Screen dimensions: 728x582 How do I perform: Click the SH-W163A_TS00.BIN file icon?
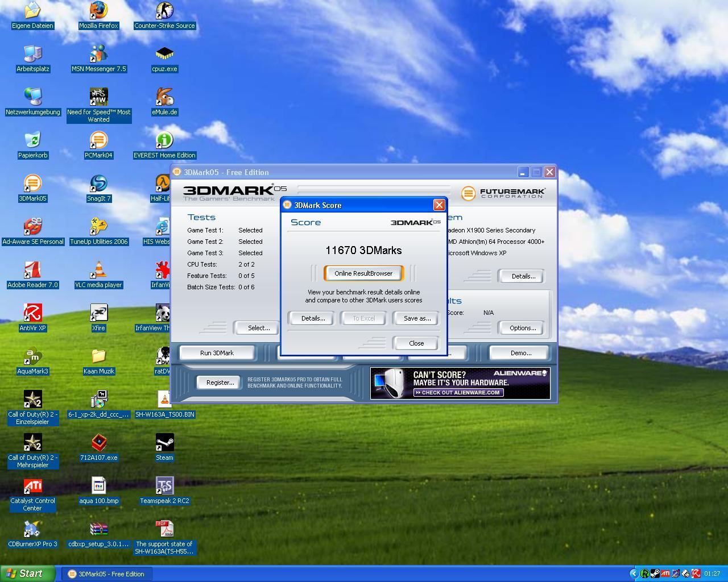[x=164, y=399]
